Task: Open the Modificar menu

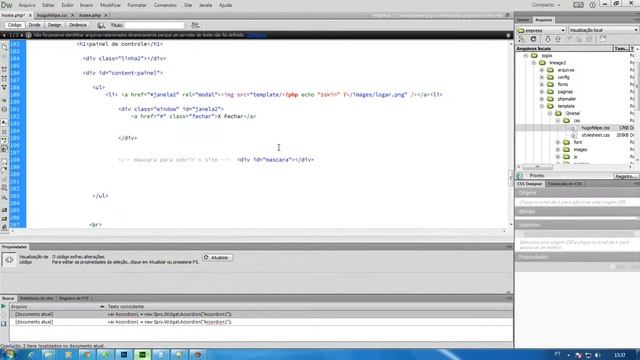Action: tap(110, 5)
